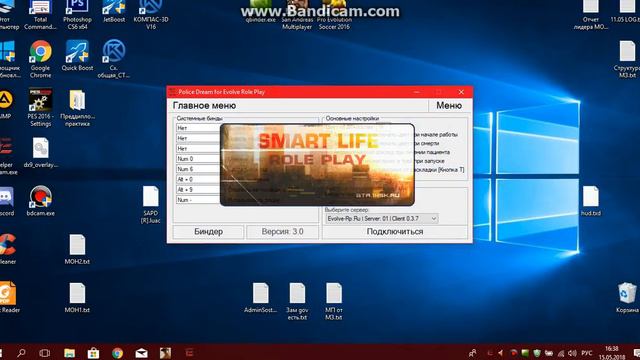640x360 pixels.
Task: Select the Зам gov есть.txt file icon
Action: pyautogui.click(x=297, y=302)
